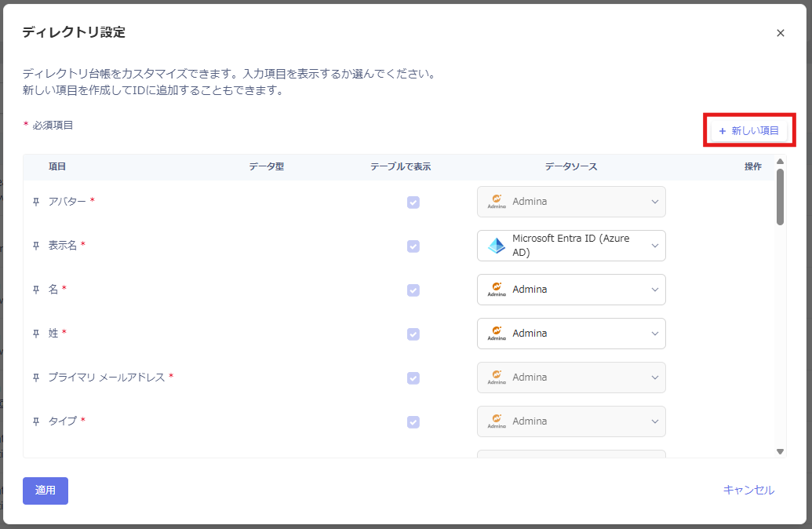Click the データソース column header
Viewport: 812px width, 529px height.
[571, 166]
